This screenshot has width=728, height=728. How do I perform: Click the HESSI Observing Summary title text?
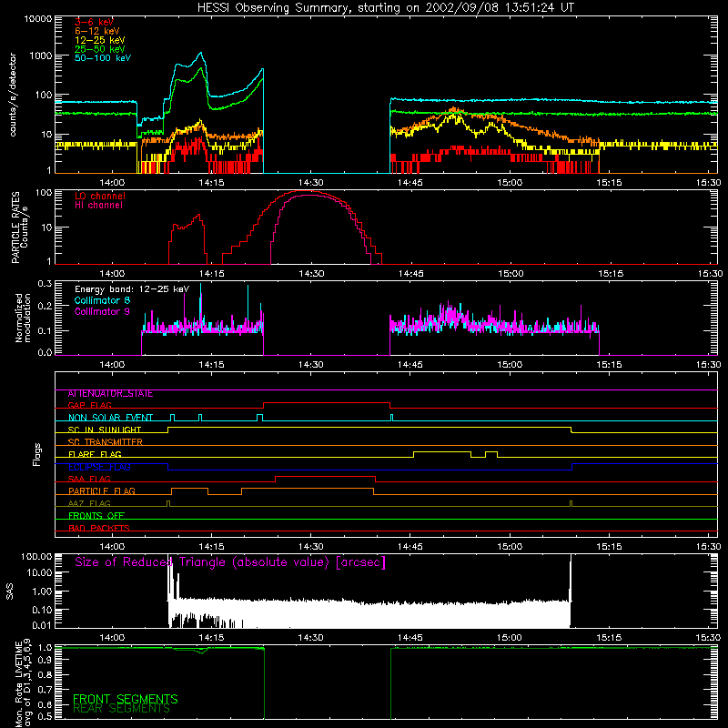385,8
